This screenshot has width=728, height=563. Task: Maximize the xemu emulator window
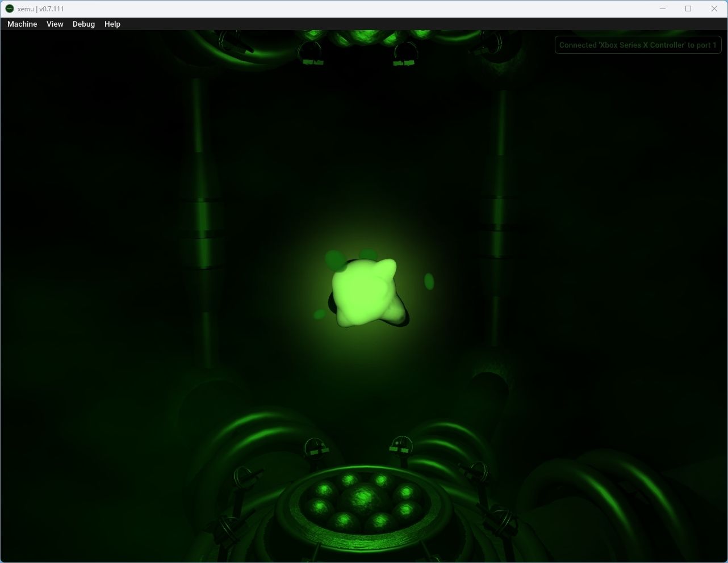point(688,9)
